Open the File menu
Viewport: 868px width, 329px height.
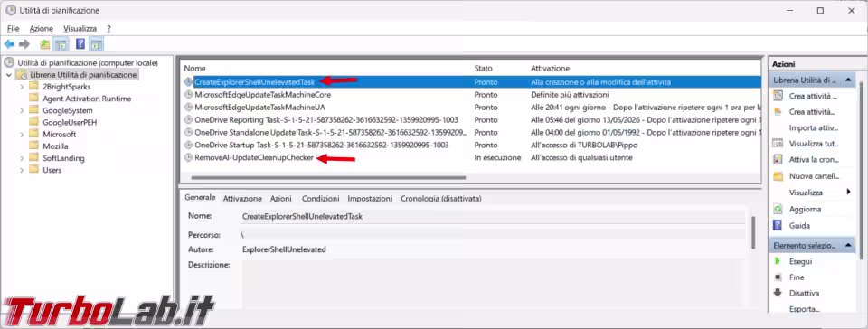point(14,28)
